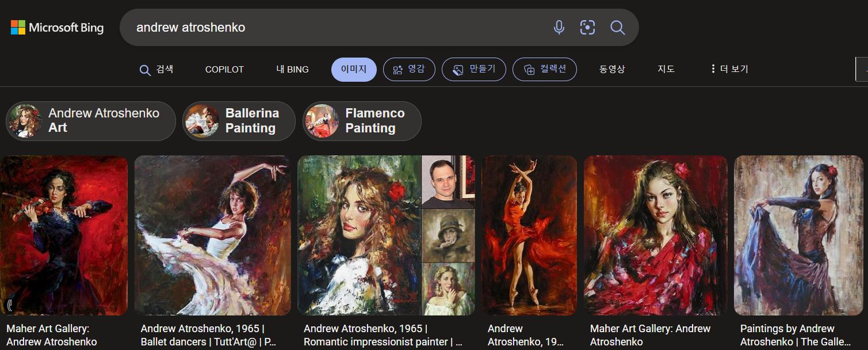Image resolution: width=868 pixels, height=350 pixels.
Task: Open the 동영상 tab
Action: [x=612, y=70]
